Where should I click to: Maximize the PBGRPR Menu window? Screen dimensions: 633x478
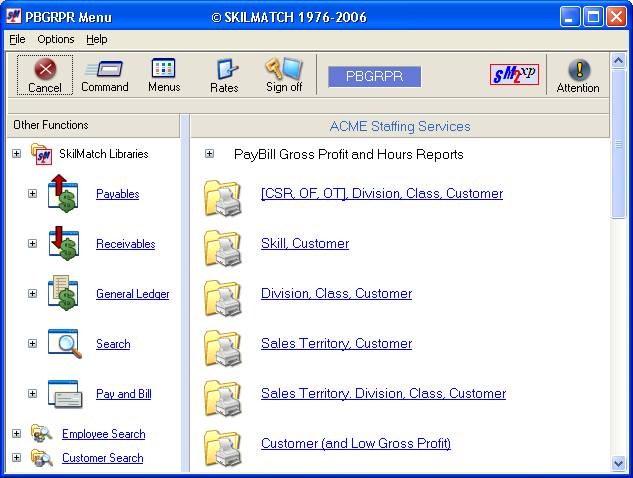tap(593, 17)
